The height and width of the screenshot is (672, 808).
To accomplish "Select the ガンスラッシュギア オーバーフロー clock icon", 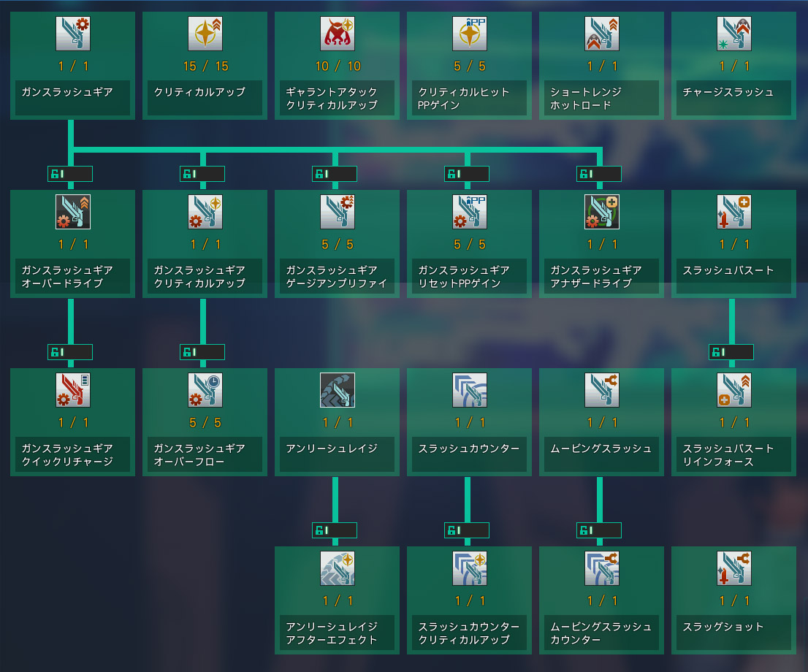I will click(x=205, y=390).
